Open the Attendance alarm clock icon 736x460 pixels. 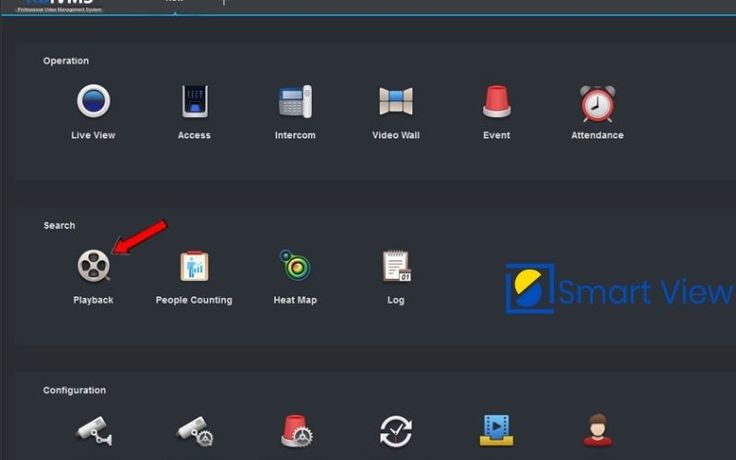(597, 102)
